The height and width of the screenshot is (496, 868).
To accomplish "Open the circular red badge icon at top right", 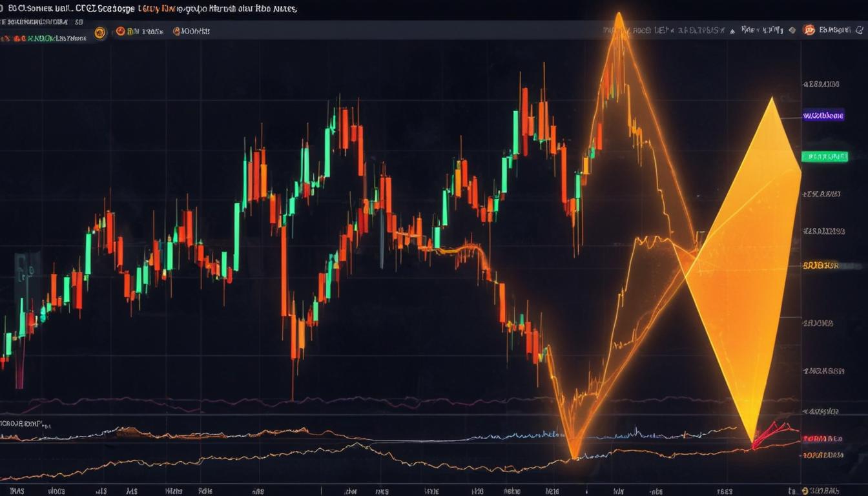I will [x=809, y=30].
